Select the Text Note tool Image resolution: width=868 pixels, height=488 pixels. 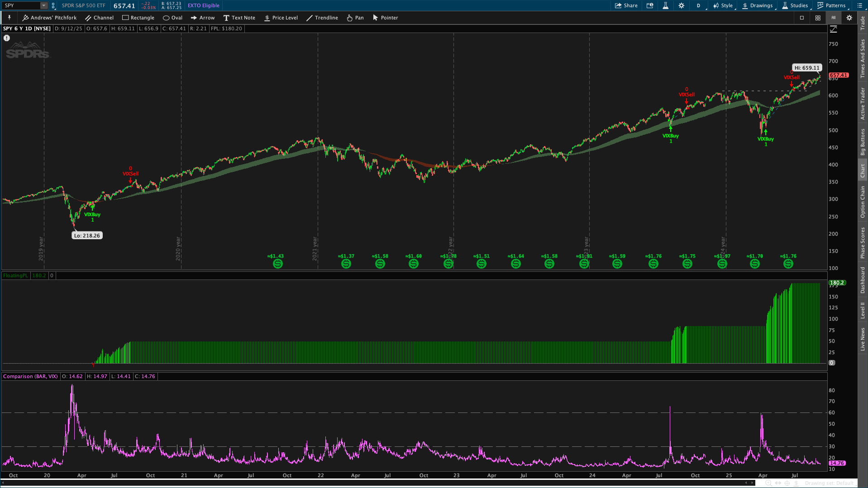coord(239,18)
